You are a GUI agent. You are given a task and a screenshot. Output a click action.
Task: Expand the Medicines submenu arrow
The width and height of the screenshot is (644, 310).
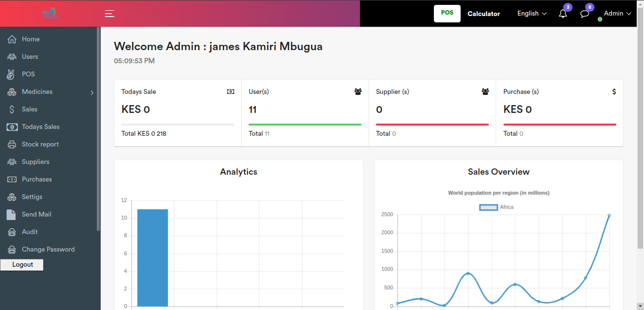(x=92, y=92)
